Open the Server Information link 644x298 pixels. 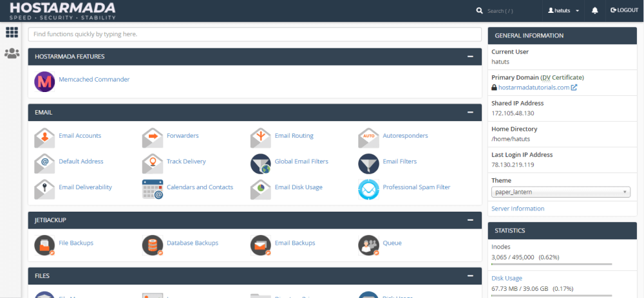coord(518,209)
